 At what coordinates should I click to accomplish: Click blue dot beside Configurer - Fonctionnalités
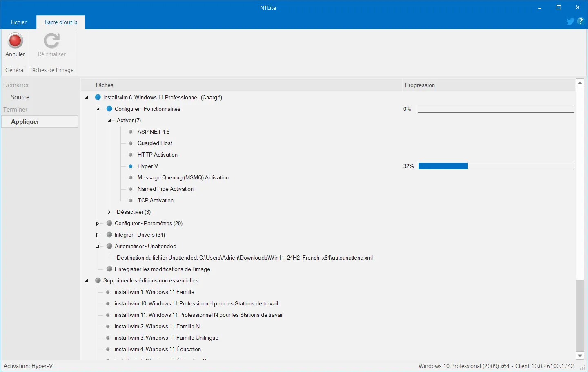109,109
